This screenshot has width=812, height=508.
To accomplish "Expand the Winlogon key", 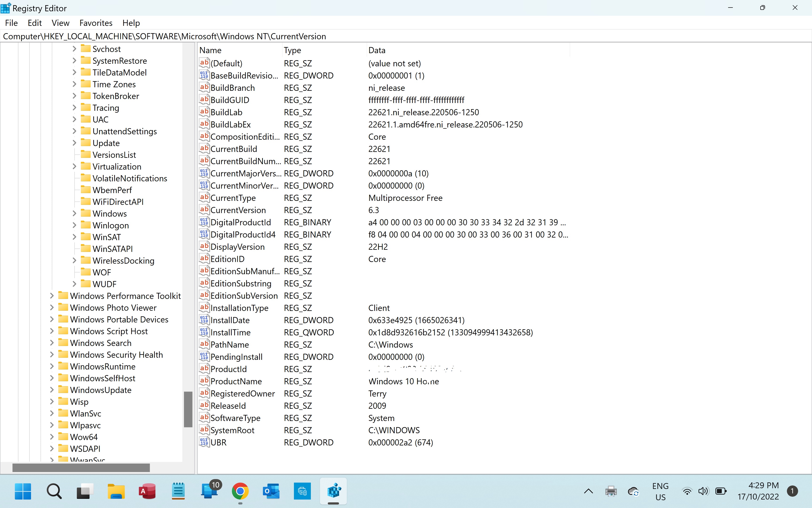I will 74,225.
